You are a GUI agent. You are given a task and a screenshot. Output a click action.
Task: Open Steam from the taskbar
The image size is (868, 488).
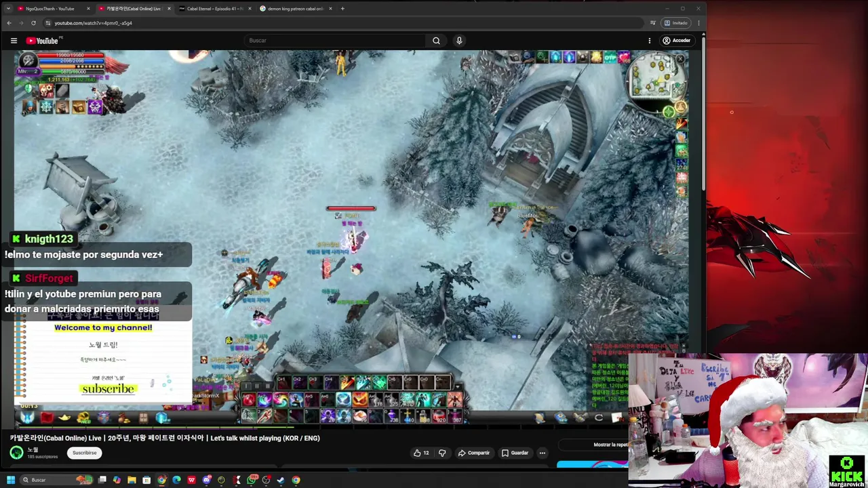tap(281, 480)
